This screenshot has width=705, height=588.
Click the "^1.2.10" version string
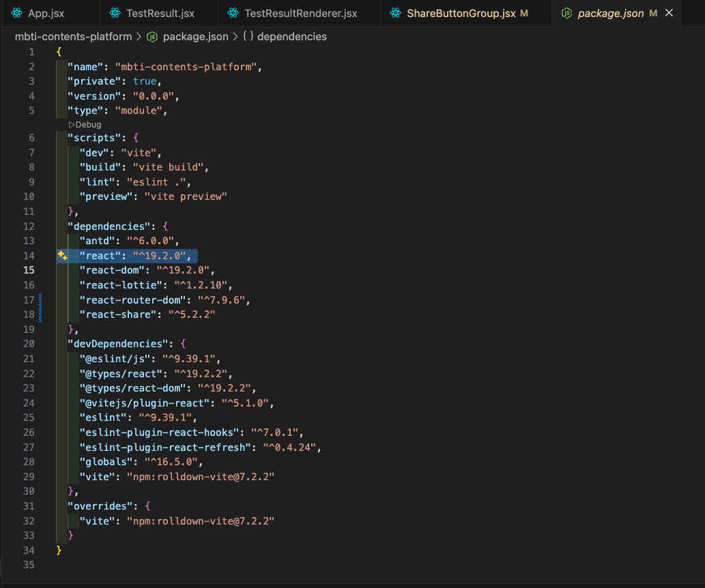tap(201, 285)
